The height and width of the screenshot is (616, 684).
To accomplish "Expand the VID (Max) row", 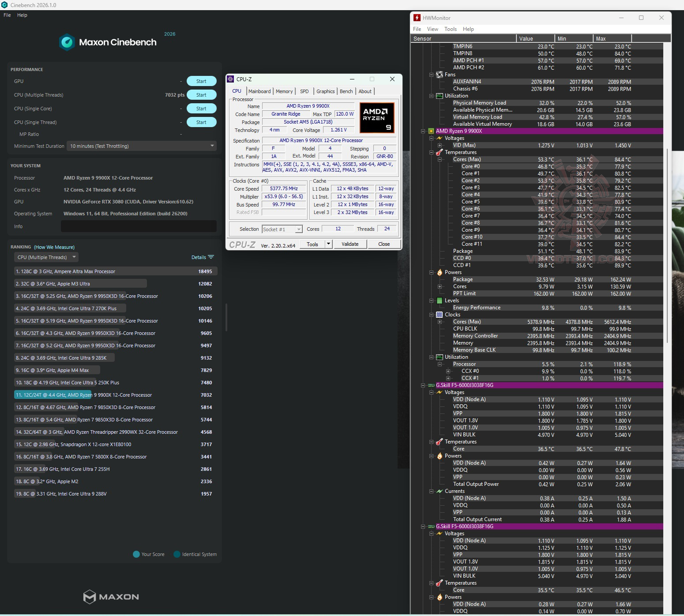I will [440, 145].
